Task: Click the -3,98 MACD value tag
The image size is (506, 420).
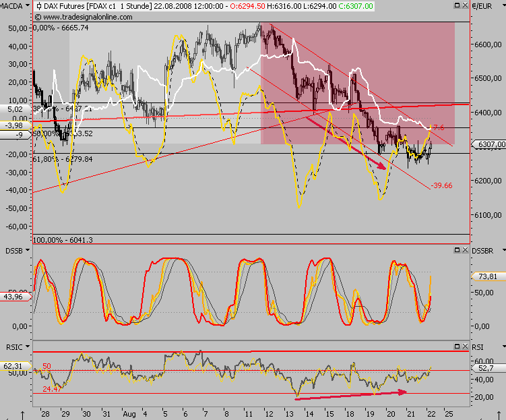Action: pyautogui.click(x=15, y=125)
